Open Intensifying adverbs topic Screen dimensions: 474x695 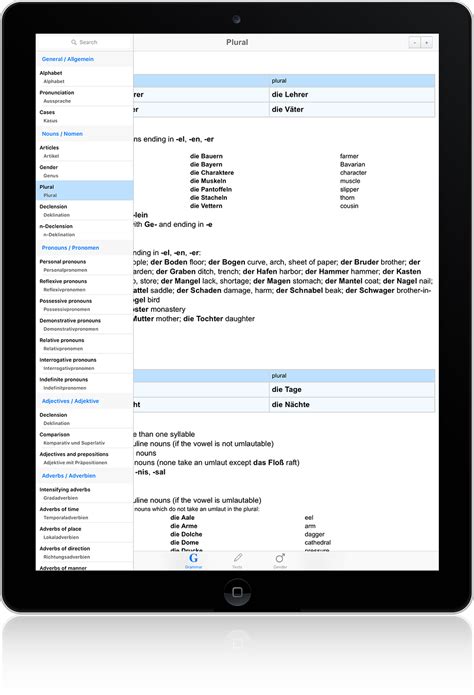pyautogui.click(x=84, y=493)
